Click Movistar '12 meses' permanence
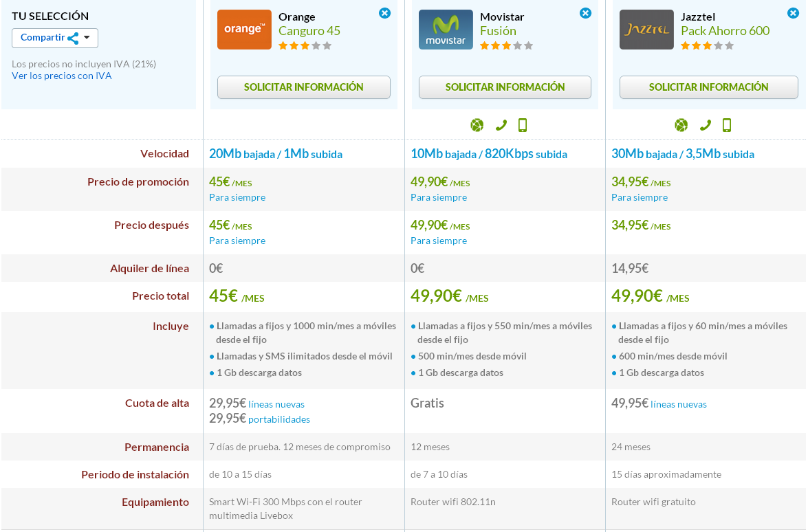Viewport: 808px width, 532px height. pos(430,447)
